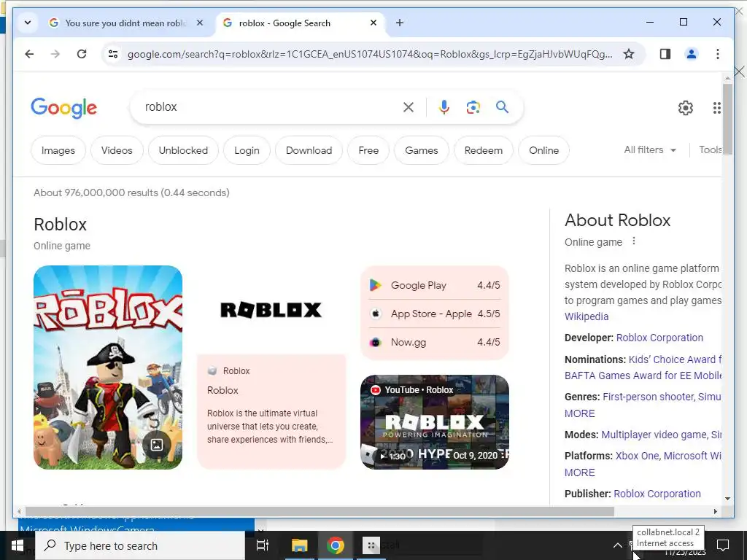Click the taskbar search box
This screenshot has width=747, height=560.
click(140, 545)
